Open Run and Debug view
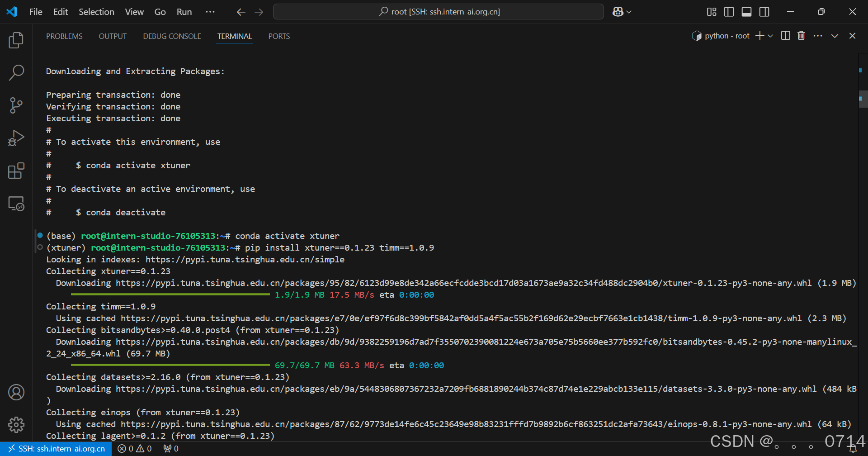This screenshot has width=868, height=456. tap(16, 138)
